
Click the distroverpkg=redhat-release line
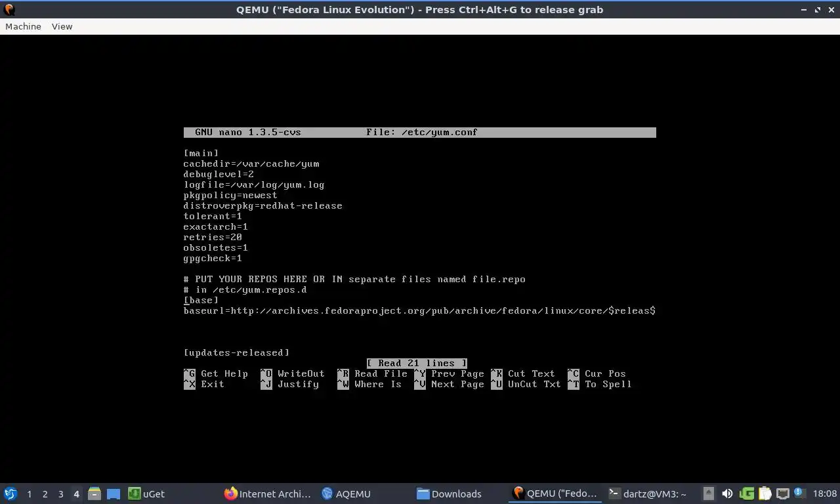click(263, 205)
